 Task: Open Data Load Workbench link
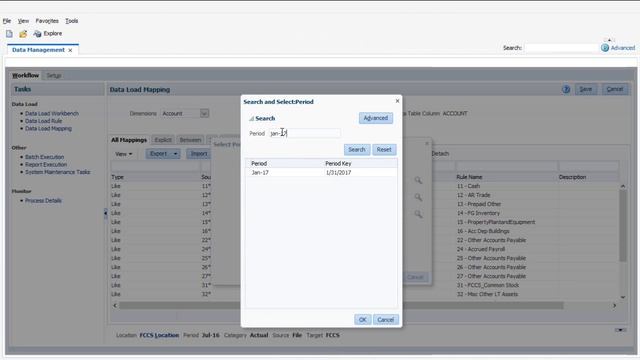(x=52, y=113)
